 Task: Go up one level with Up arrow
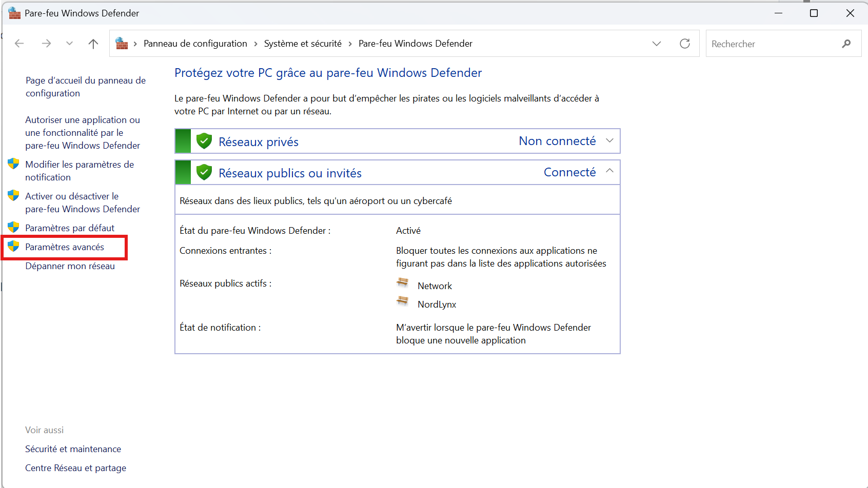(x=93, y=44)
